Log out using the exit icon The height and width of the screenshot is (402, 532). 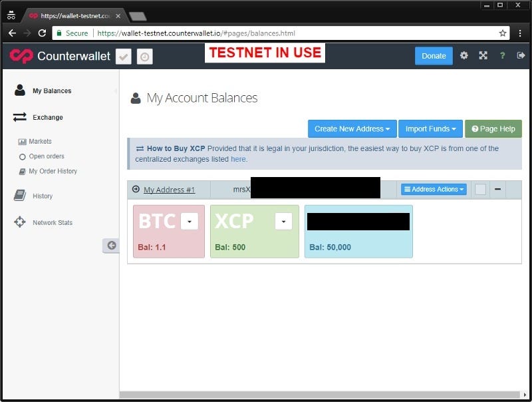521,55
